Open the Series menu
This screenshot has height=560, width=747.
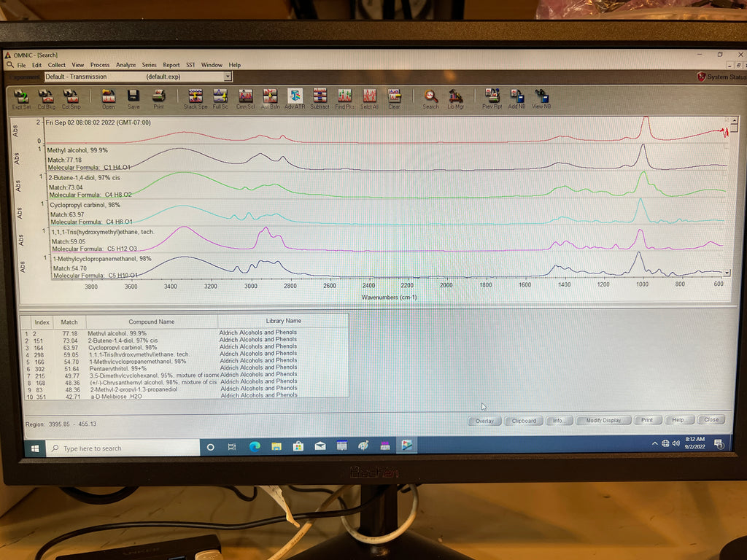pyautogui.click(x=149, y=65)
